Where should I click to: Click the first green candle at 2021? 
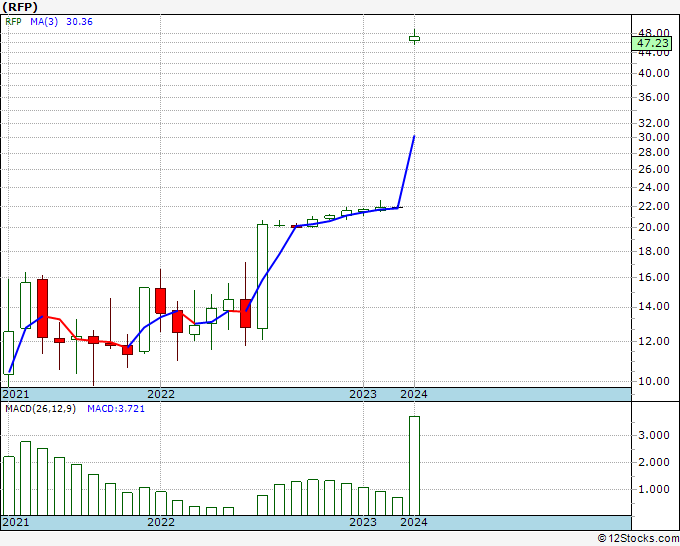tap(9, 353)
